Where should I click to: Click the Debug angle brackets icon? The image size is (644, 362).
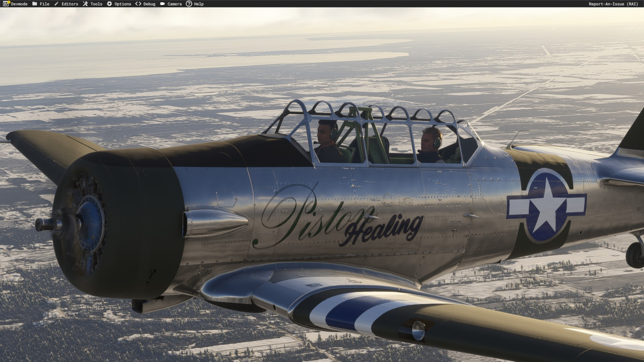pos(138,4)
